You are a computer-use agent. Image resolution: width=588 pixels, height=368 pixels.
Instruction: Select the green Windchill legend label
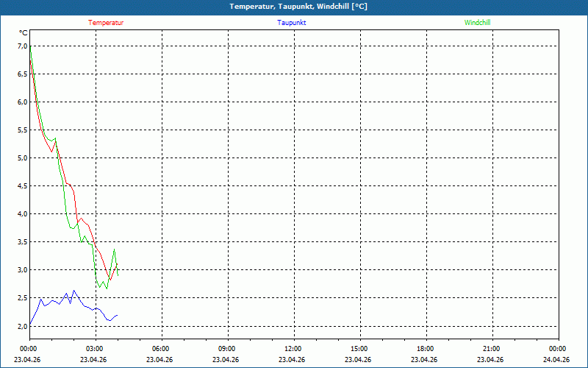pyautogui.click(x=477, y=23)
